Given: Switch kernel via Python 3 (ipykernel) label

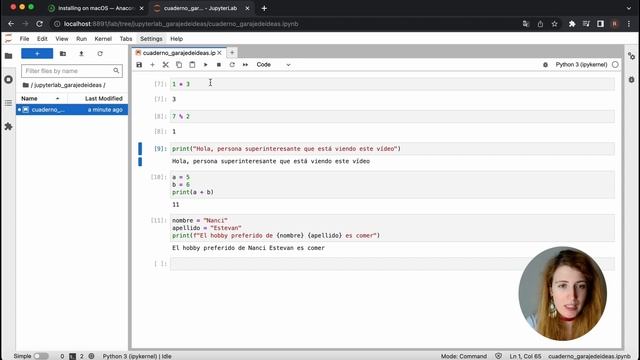Looking at the screenshot, I should [x=581, y=64].
